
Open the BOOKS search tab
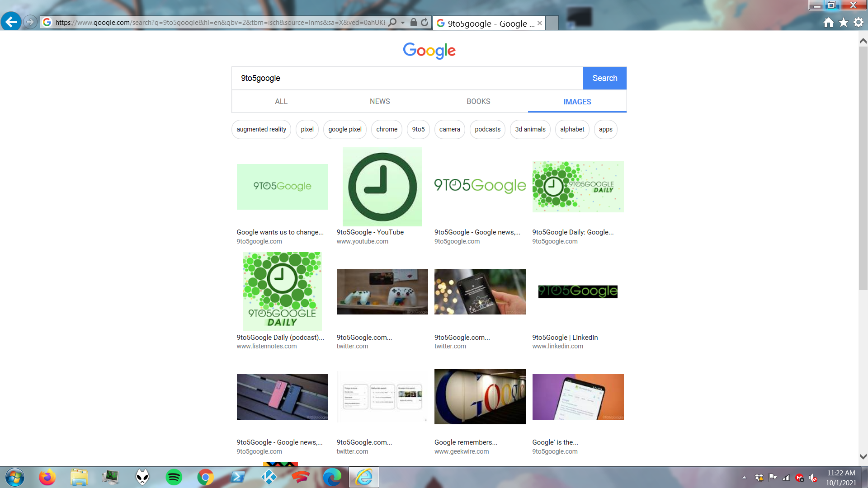(479, 101)
